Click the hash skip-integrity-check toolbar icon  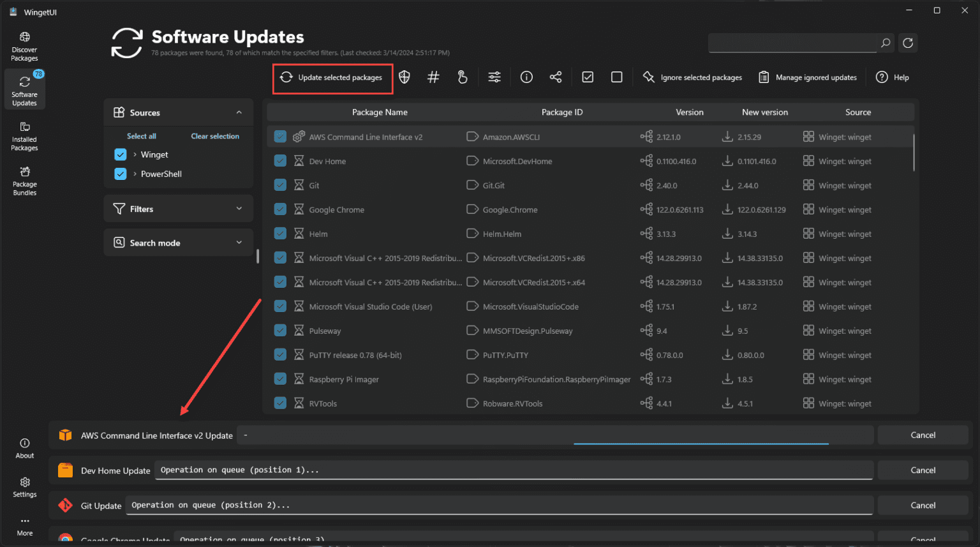433,77
